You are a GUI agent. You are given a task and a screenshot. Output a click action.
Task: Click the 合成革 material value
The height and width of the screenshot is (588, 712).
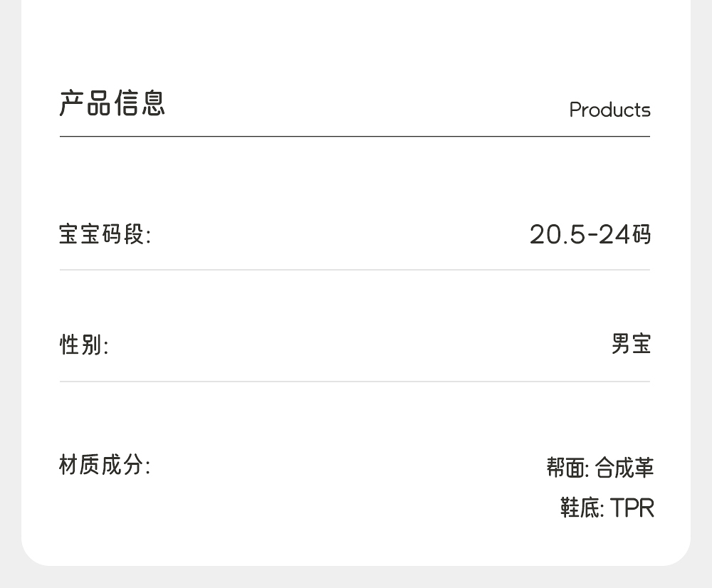[x=624, y=468]
